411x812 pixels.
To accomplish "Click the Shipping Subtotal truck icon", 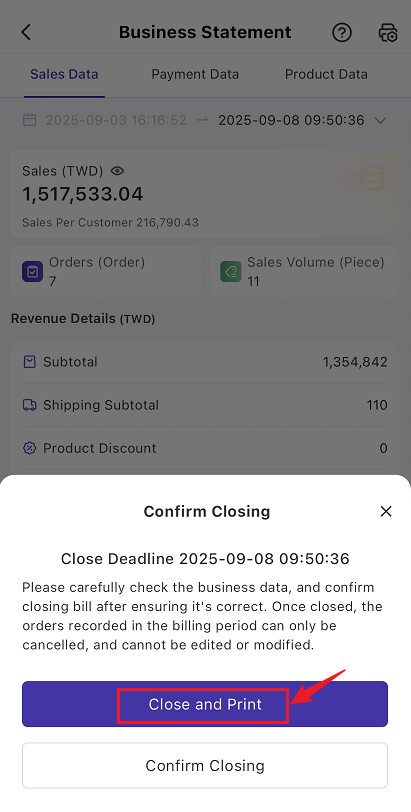I will (30, 405).
